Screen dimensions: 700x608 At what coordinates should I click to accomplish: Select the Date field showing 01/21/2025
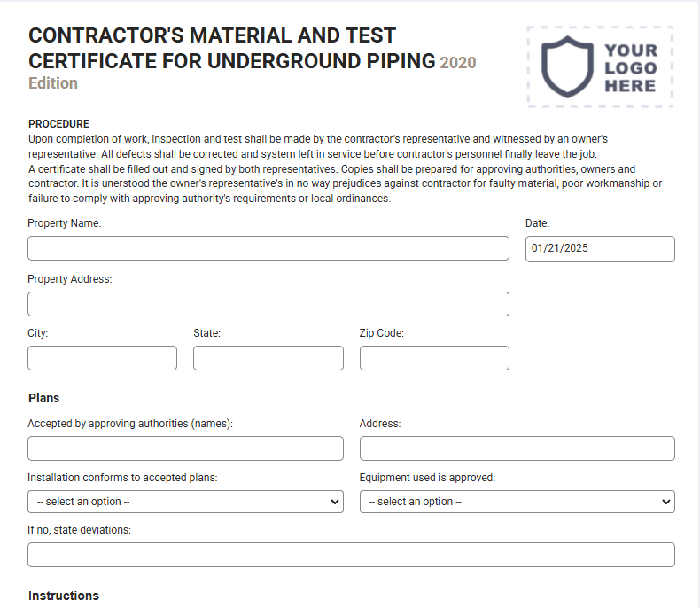pos(600,249)
